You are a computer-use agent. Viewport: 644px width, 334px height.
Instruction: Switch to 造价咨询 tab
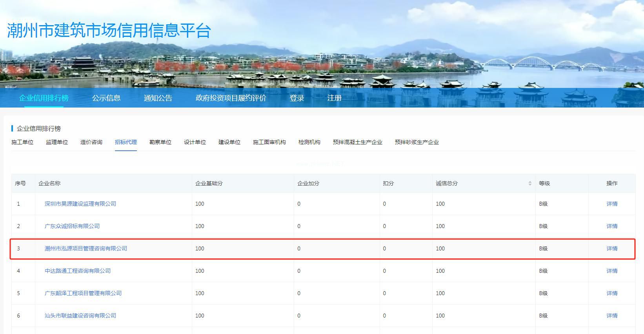[x=91, y=142]
